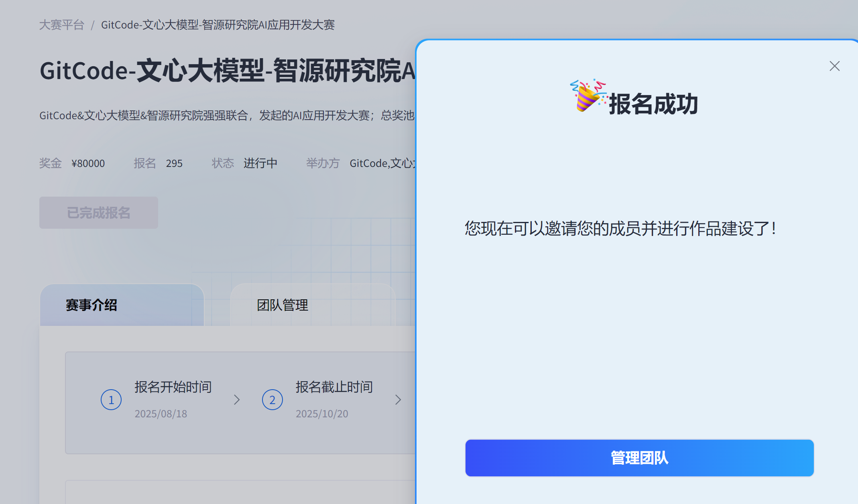
Task: Click the chevron arrow after 报名开始时间
Action: point(237,400)
